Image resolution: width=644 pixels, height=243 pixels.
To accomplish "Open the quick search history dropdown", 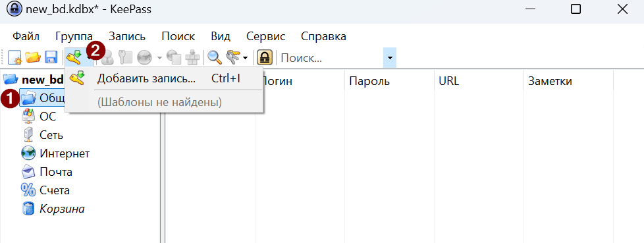I will coord(389,58).
